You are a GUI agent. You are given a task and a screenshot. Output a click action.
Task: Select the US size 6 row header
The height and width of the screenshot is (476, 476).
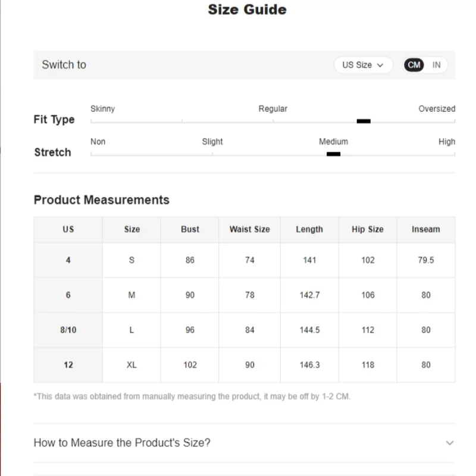(x=68, y=295)
